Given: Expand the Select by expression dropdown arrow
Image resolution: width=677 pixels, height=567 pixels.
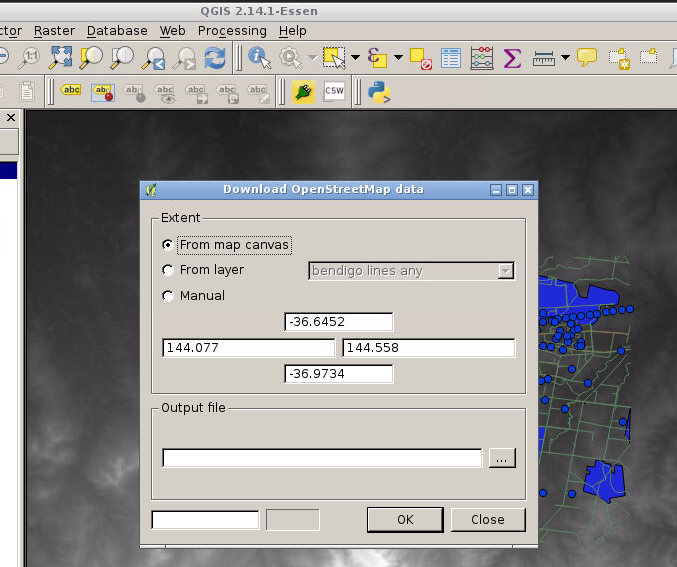Looking at the screenshot, I should (x=398, y=57).
